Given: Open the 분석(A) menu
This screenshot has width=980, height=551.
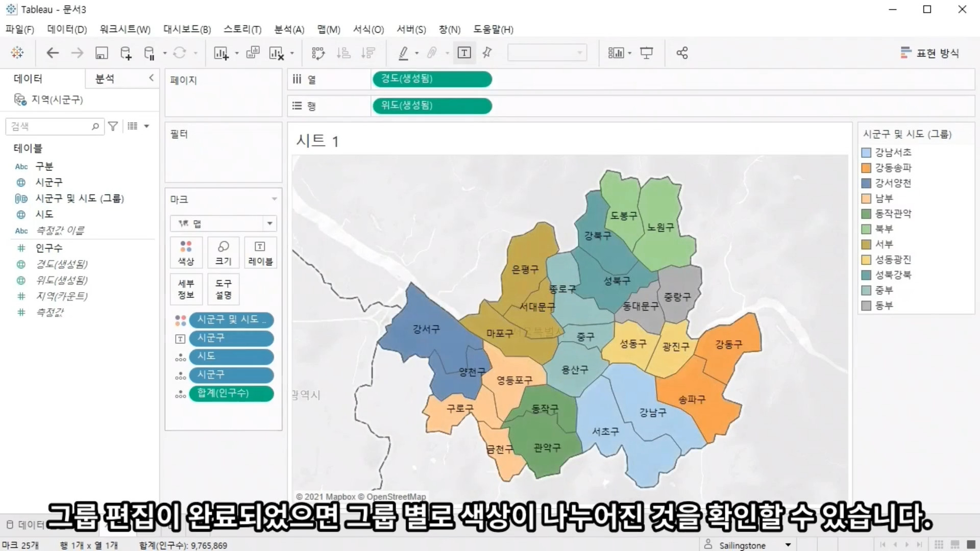Looking at the screenshot, I should click(289, 30).
